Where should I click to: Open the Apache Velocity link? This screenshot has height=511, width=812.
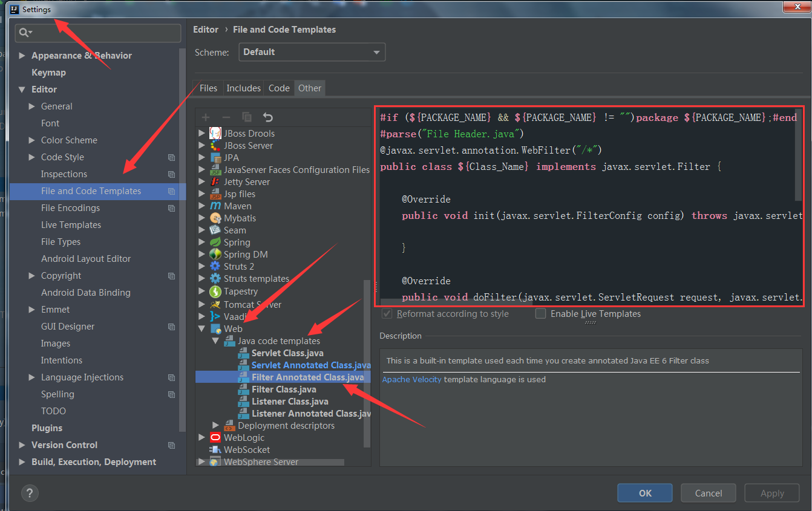coord(412,379)
